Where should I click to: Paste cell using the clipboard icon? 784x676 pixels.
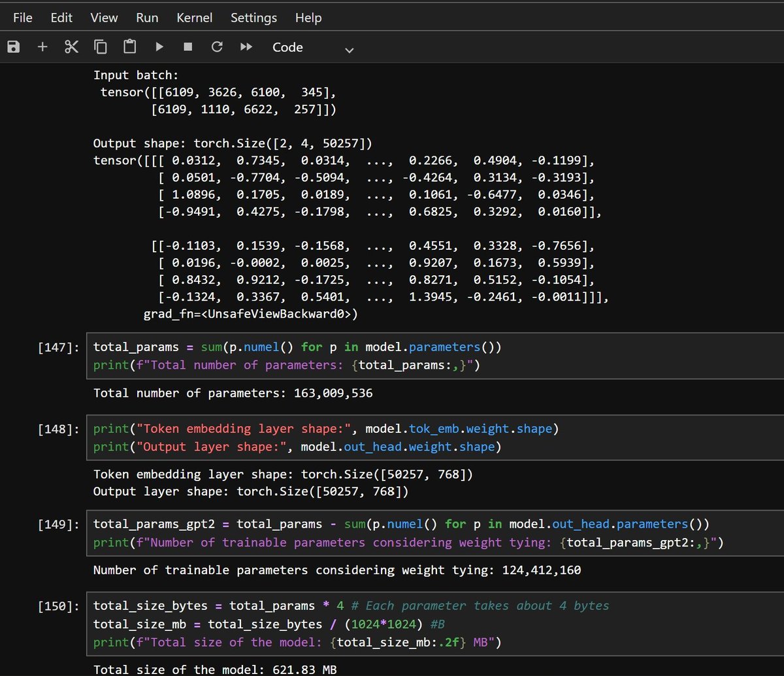click(x=130, y=47)
